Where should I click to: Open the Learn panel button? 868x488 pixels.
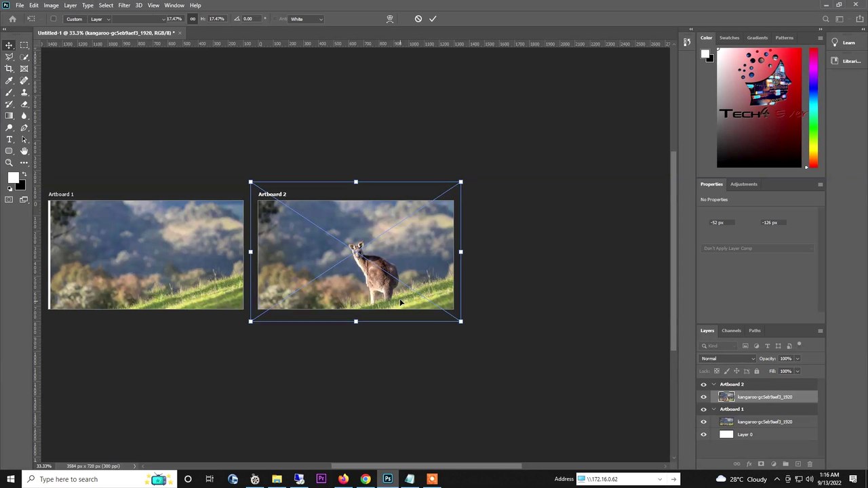point(844,43)
